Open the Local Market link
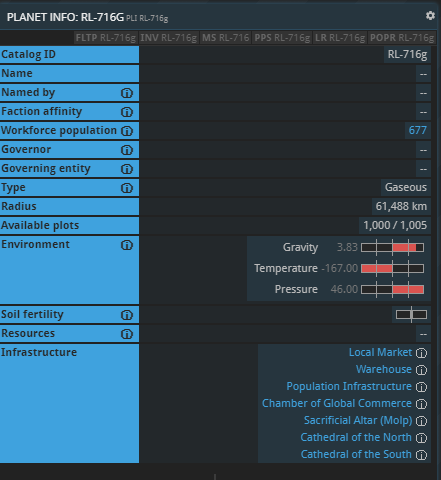Screen dimensions: 441x480 click(x=380, y=352)
